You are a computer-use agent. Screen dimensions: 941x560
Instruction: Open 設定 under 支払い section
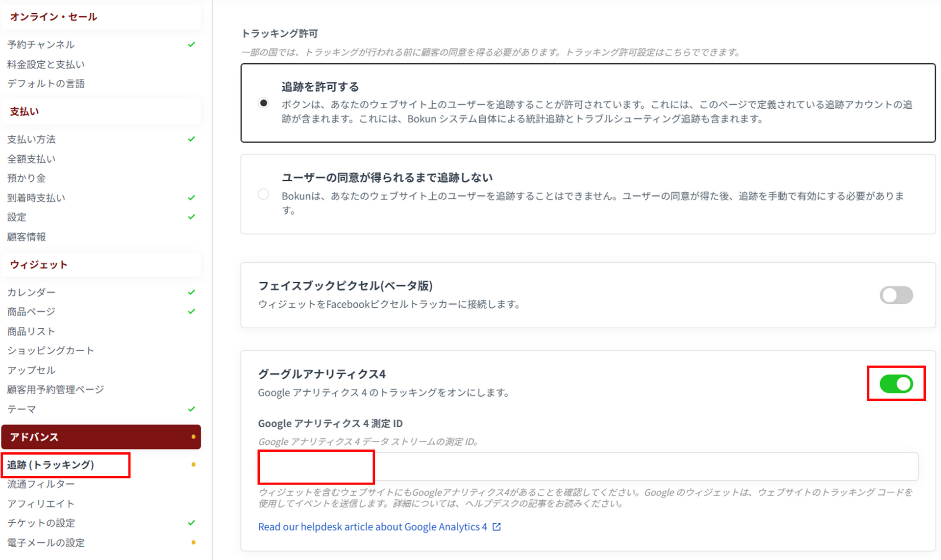(17, 217)
